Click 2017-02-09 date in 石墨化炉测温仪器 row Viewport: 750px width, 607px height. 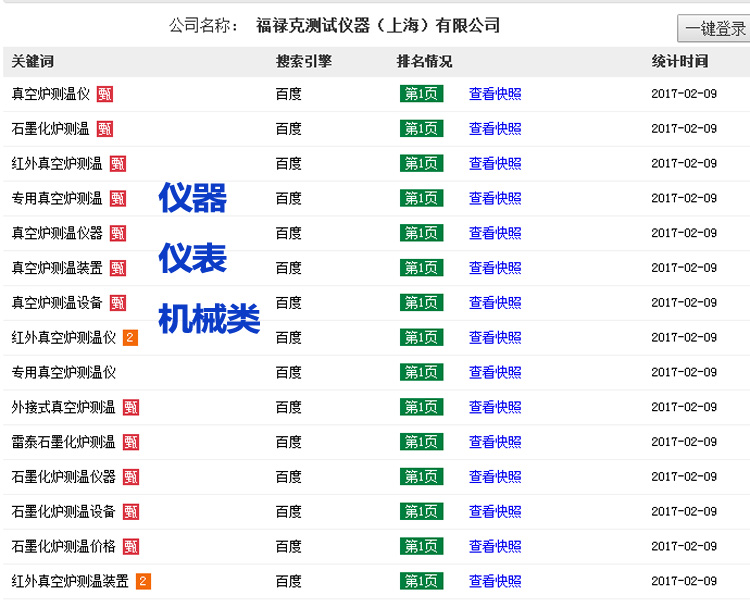[x=684, y=477]
